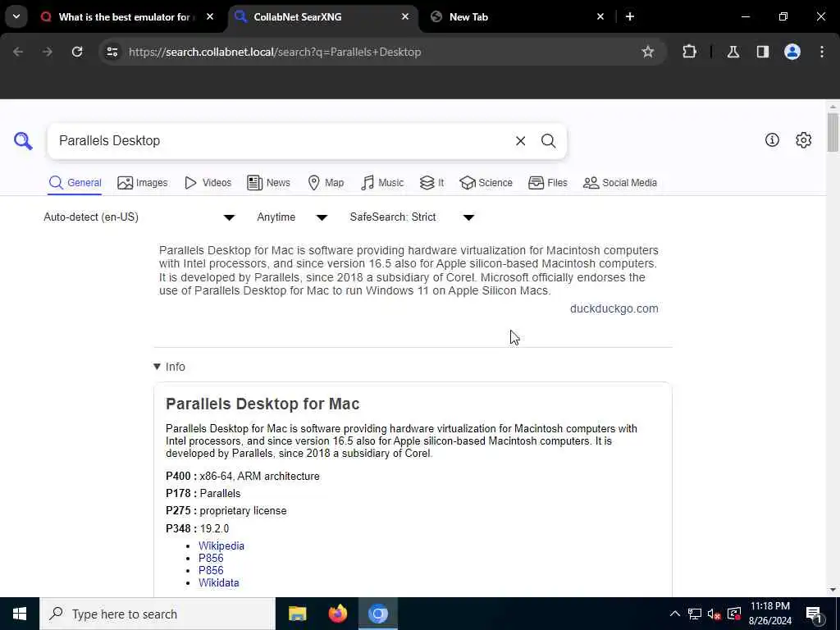
Task: Open the Wikipedia link in the infobox
Action: (221, 546)
